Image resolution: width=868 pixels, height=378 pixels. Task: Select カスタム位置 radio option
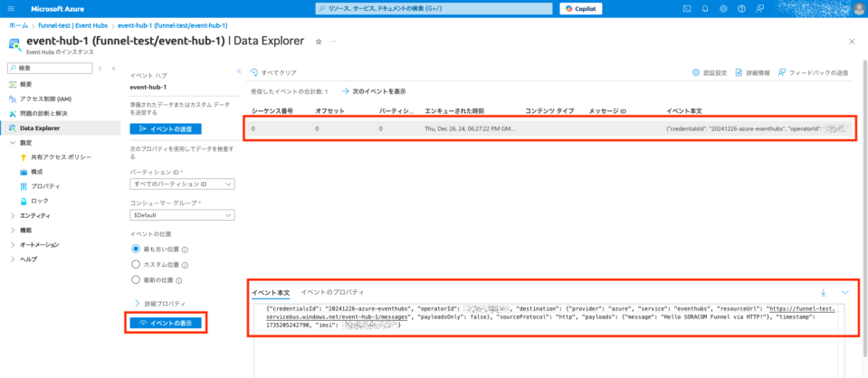(136, 265)
